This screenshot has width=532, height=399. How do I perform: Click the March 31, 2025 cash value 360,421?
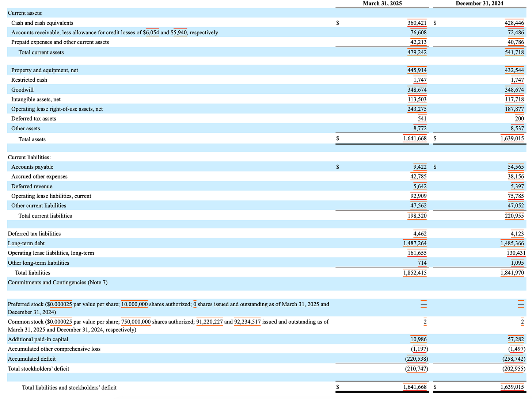pyautogui.click(x=417, y=23)
